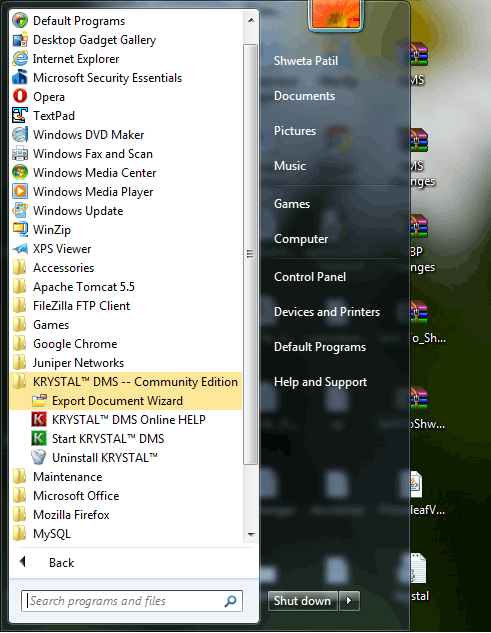Click the red Opera icon
The width and height of the screenshot is (491, 633).
click(x=20, y=96)
